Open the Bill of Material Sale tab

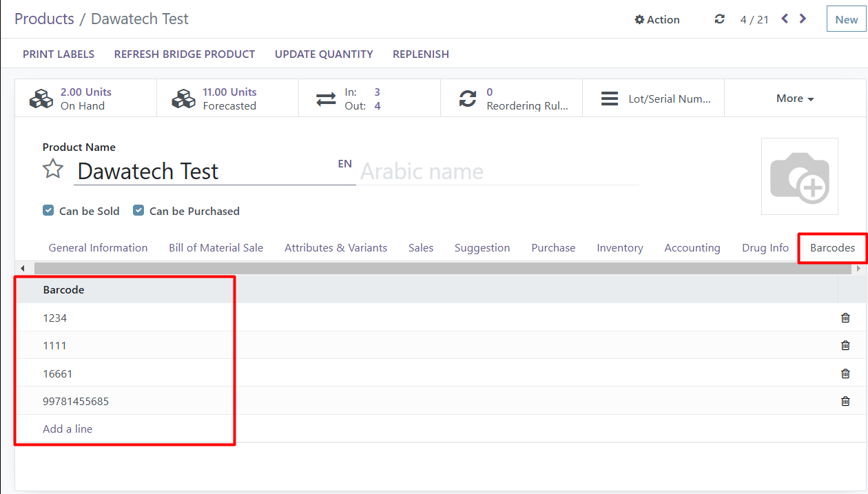pos(216,248)
